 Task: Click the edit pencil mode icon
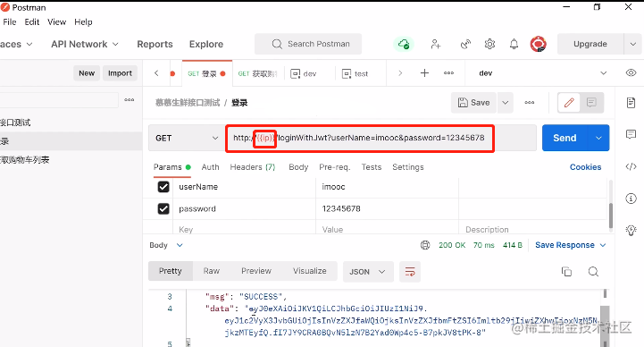pyautogui.click(x=569, y=102)
